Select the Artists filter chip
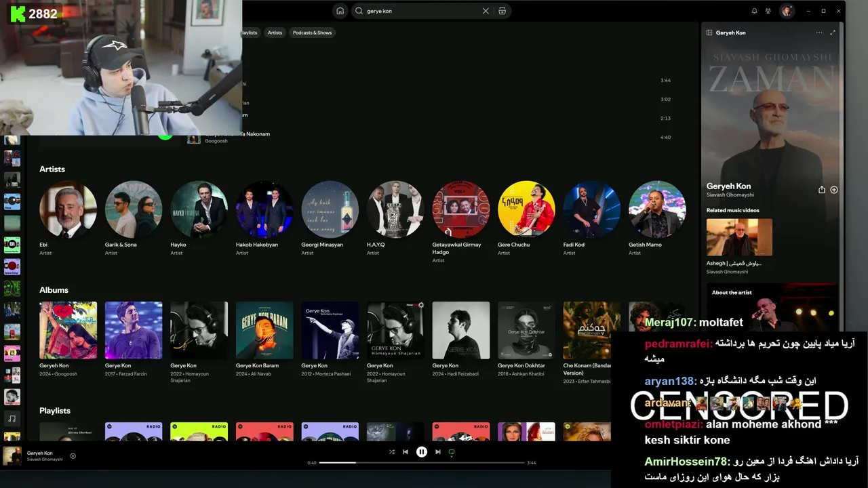 coord(275,33)
